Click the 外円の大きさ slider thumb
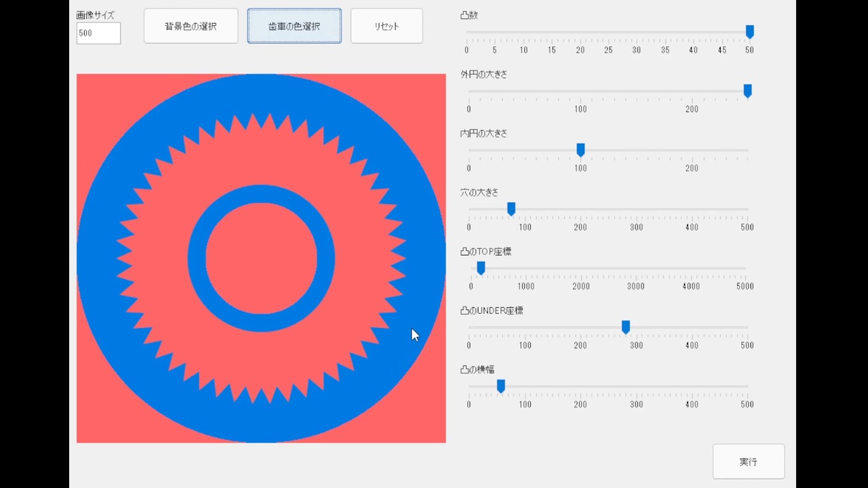 747,91
